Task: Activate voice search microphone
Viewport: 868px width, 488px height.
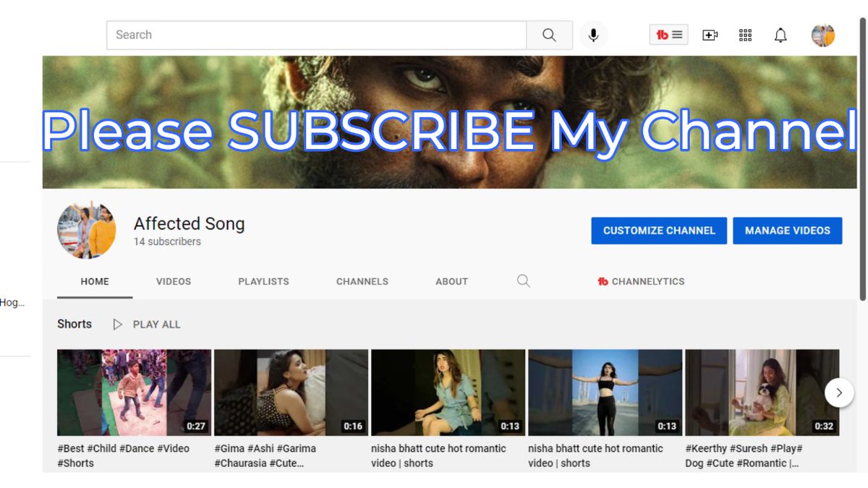Action: coord(593,35)
